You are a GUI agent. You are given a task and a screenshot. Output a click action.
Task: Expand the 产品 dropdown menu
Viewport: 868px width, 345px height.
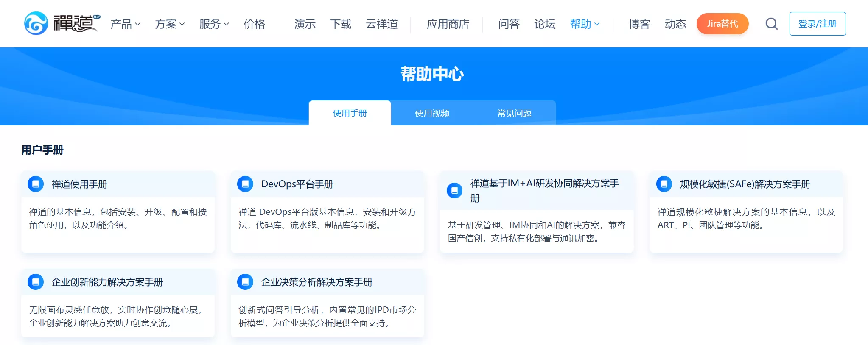point(125,24)
